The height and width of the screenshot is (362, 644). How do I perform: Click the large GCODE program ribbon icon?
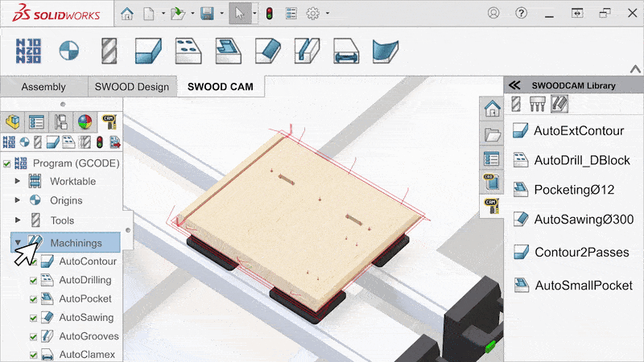28,51
